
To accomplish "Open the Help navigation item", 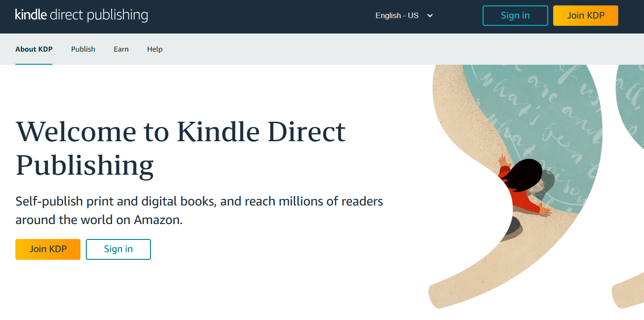I will coord(155,49).
